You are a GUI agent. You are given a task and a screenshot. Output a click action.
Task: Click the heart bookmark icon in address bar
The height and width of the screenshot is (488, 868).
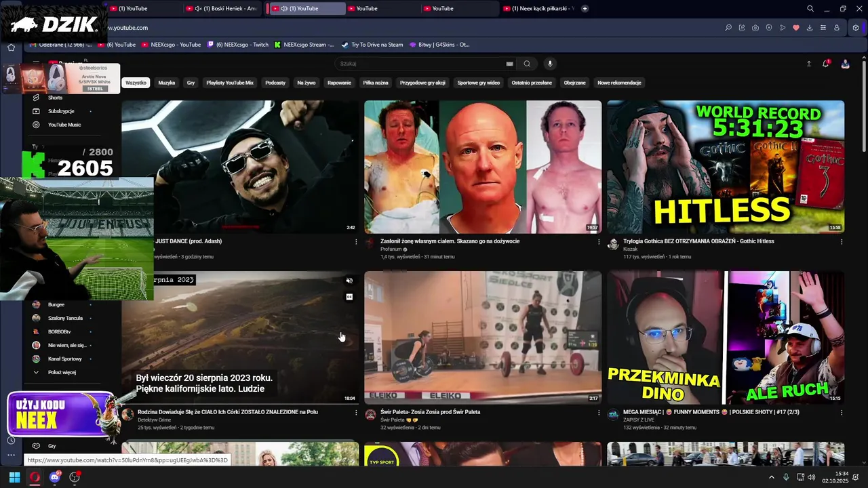[x=796, y=28]
